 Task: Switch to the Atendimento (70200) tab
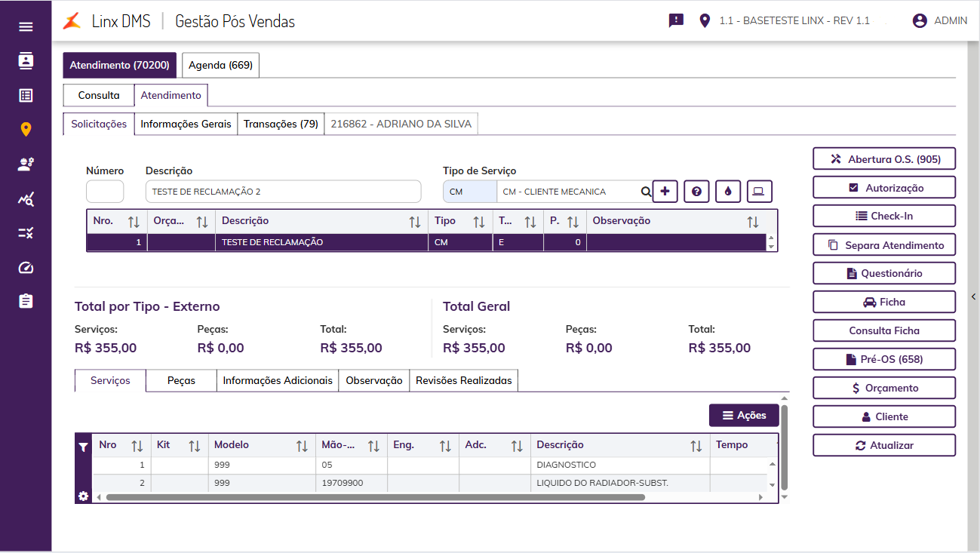point(120,65)
